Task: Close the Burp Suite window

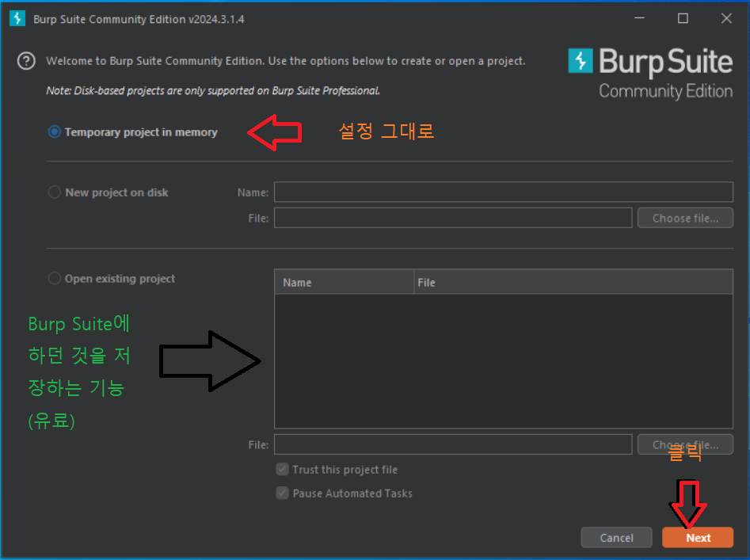Action: click(x=726, y=19)
